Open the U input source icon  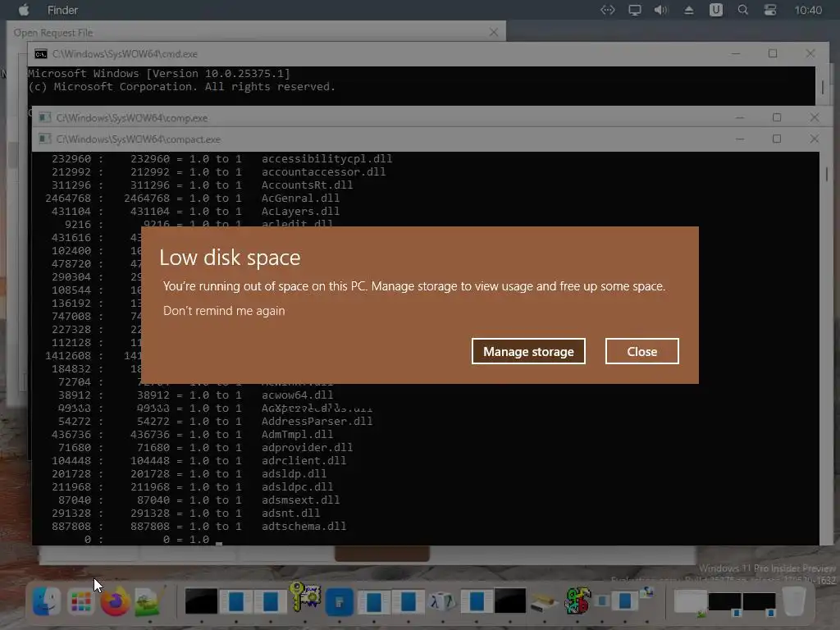715,10
